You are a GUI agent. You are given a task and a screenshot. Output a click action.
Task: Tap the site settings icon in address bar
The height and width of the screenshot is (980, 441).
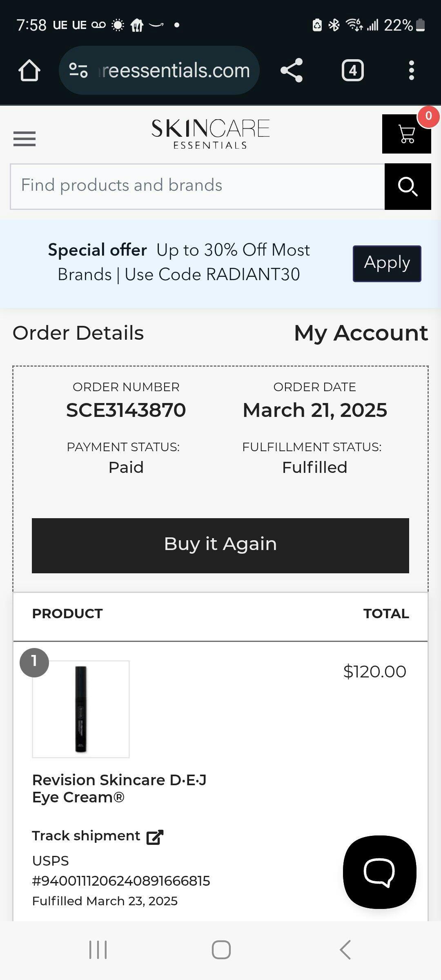pos(78,71)
